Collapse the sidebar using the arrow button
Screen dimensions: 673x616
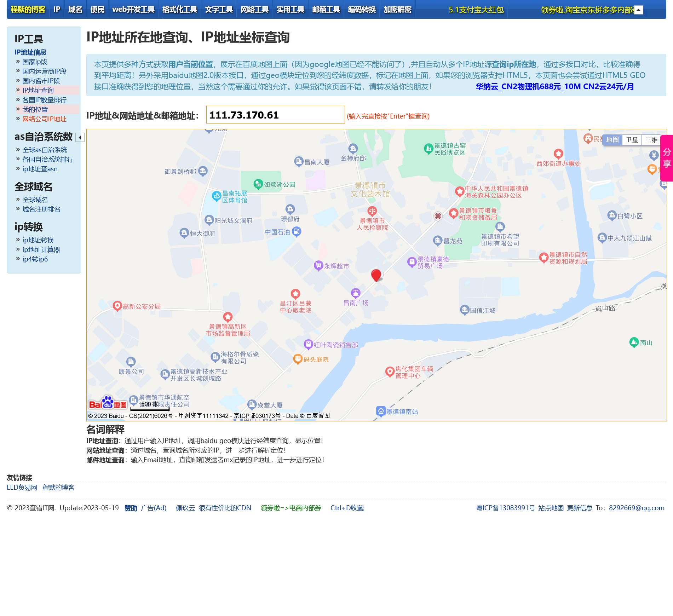[x=80, y=137]
